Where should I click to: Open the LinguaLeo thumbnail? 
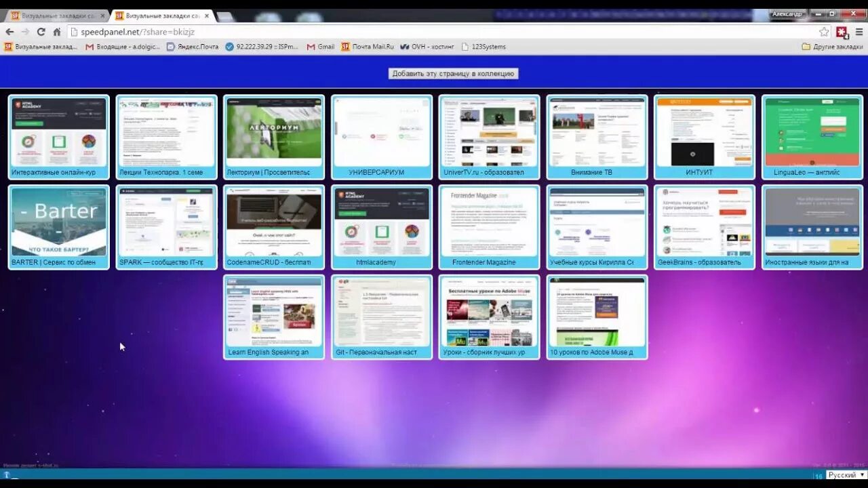tap(812, 137)
